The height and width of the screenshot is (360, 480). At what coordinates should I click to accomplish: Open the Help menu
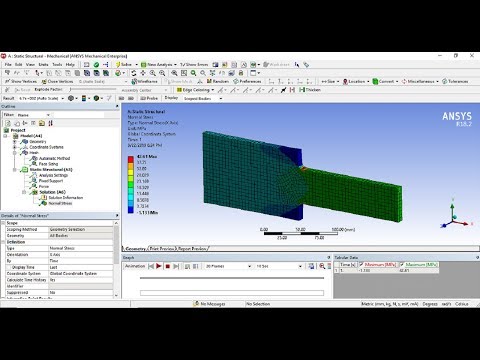click(x=70, y=64)
